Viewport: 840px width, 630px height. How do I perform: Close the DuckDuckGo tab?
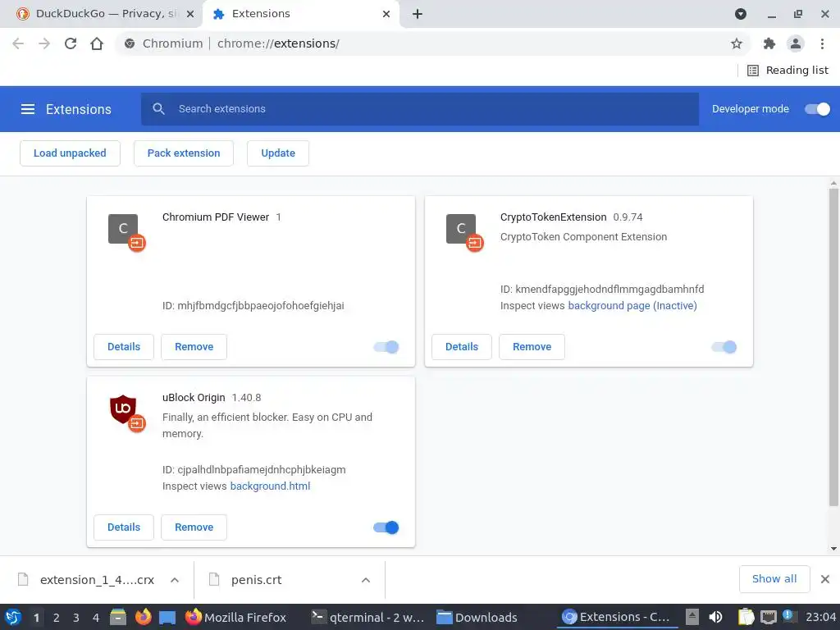tap(190, 14)
